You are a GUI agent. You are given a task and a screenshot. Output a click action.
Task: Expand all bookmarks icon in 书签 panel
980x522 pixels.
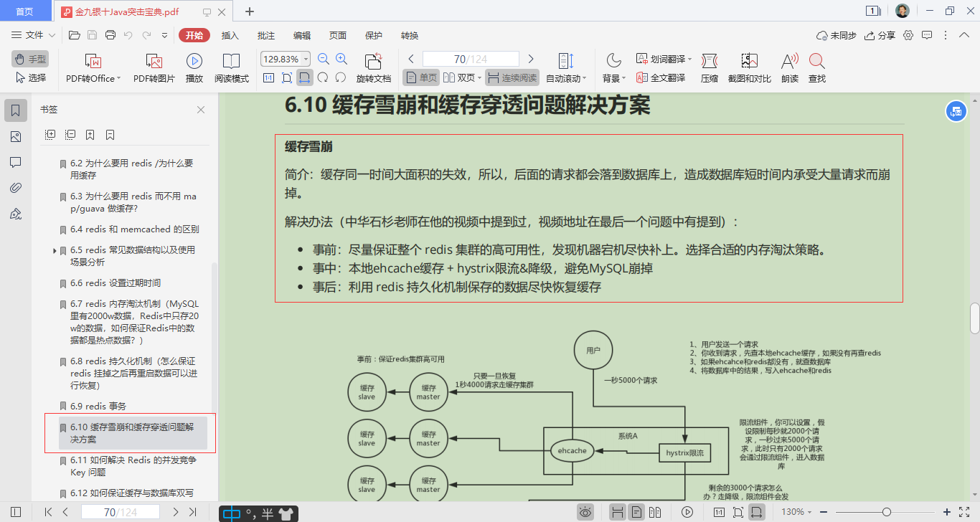(x=50, y=134)
